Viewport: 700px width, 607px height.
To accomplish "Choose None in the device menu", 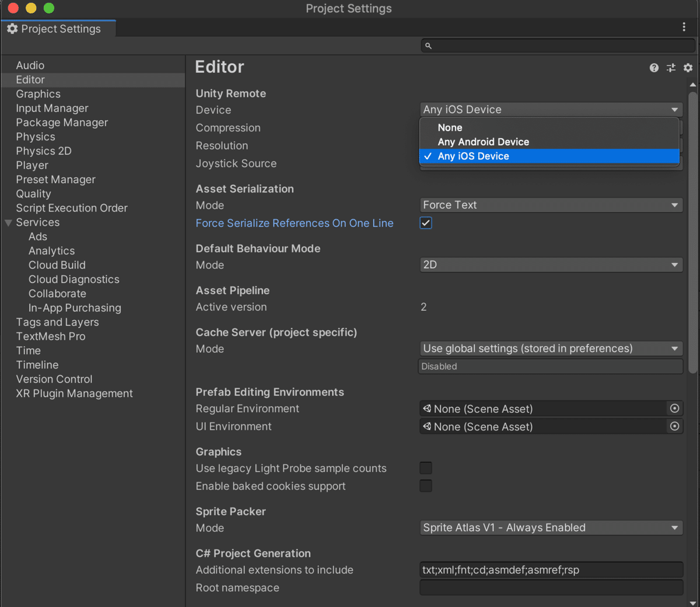I will (450, 128).
